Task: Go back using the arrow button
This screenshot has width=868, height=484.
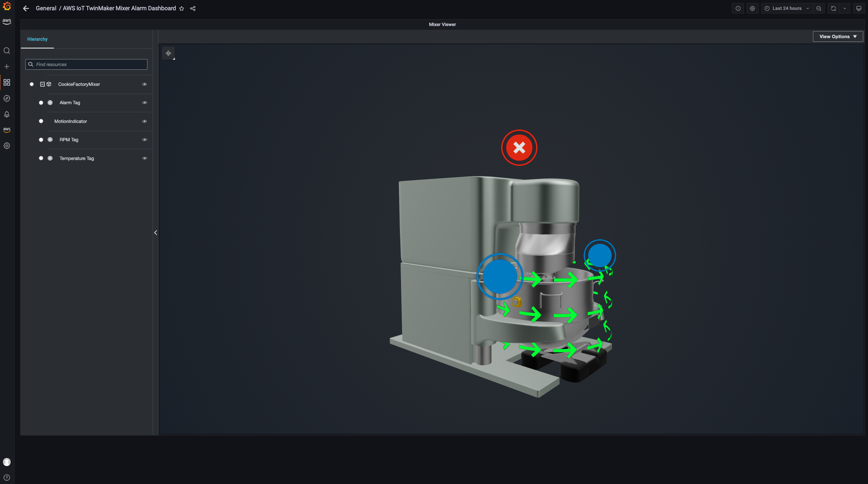Action: click(26, 8)
